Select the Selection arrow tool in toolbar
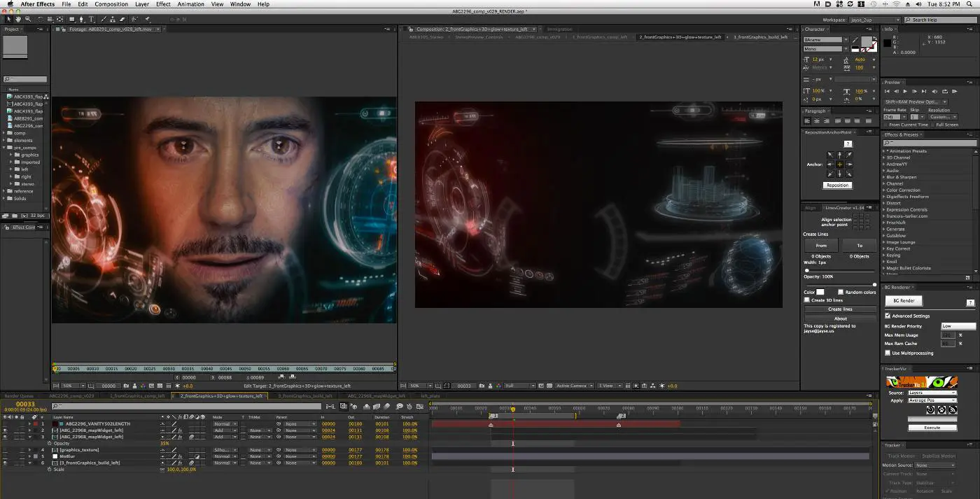The width and height of the screenshot is (980, 499). point(8,20)
